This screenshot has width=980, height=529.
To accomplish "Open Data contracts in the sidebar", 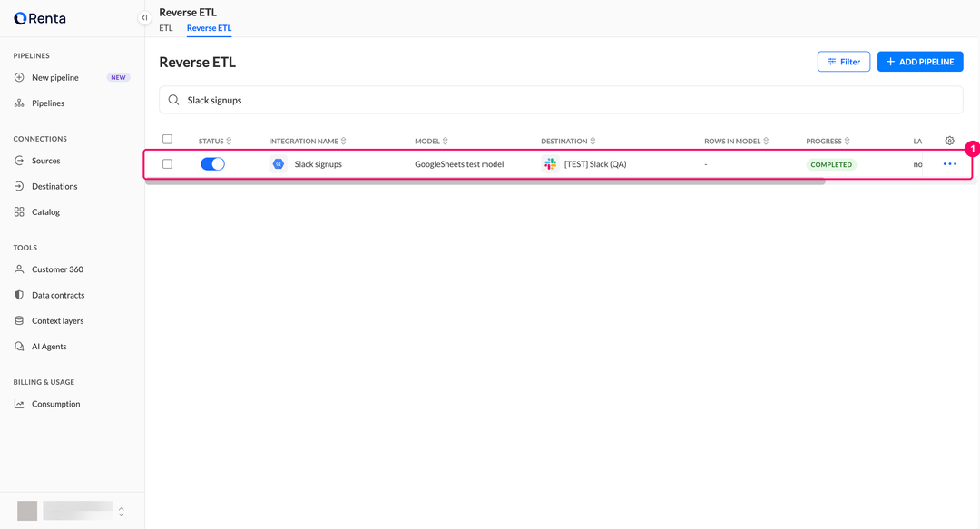I will [x=58, y=295].
